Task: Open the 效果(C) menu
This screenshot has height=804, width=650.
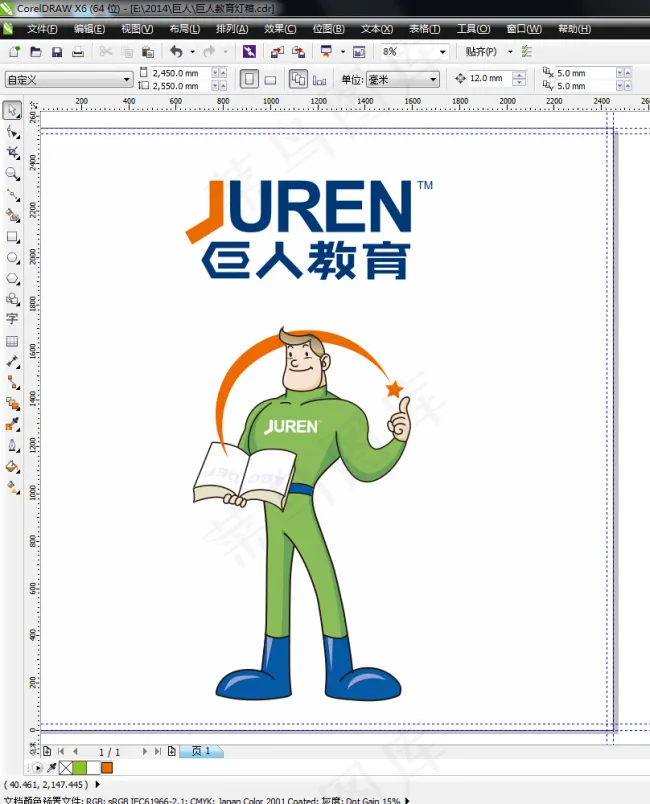Action: (x=280, y=29)
